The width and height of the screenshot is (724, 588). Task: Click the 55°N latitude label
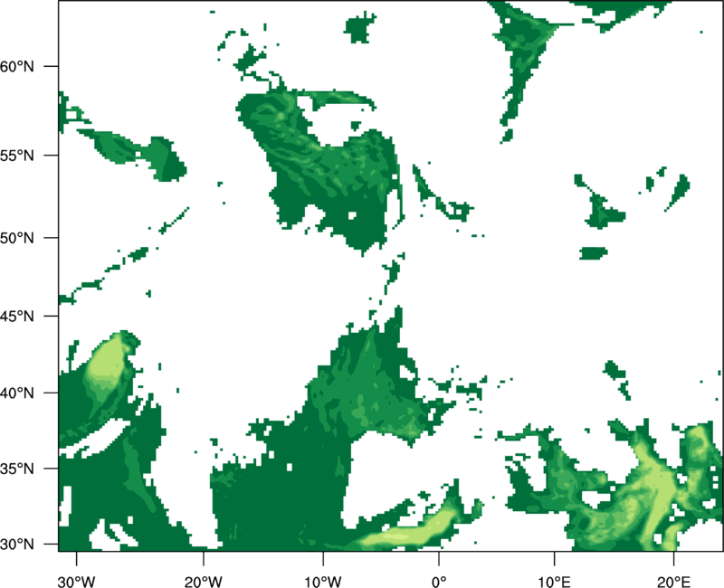coord(17,156)
